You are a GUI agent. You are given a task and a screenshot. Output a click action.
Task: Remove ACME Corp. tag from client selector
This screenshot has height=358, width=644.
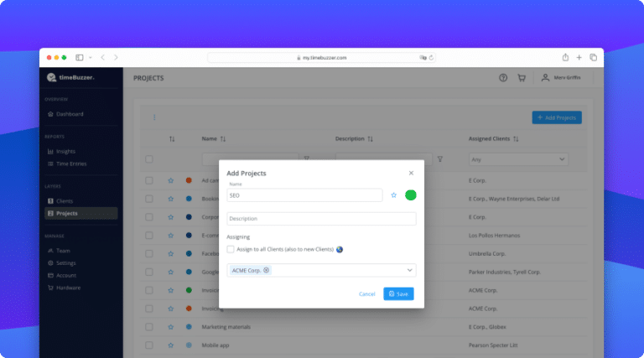point(266,270)
